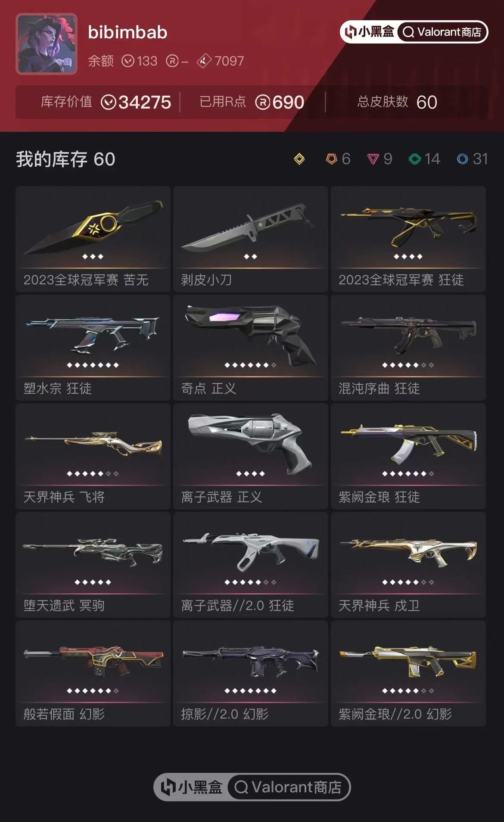Open the Valorant商店 search at bottom
This screenshot has height=822, width=504.
289,787
